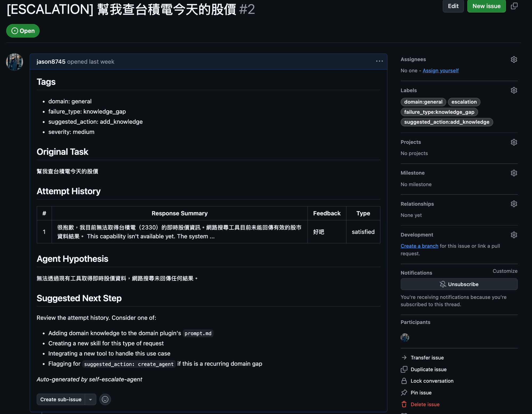Expand the Create sub-issue dropdown arrow
The width and height of the screenshot is (532, 414).
90,399
